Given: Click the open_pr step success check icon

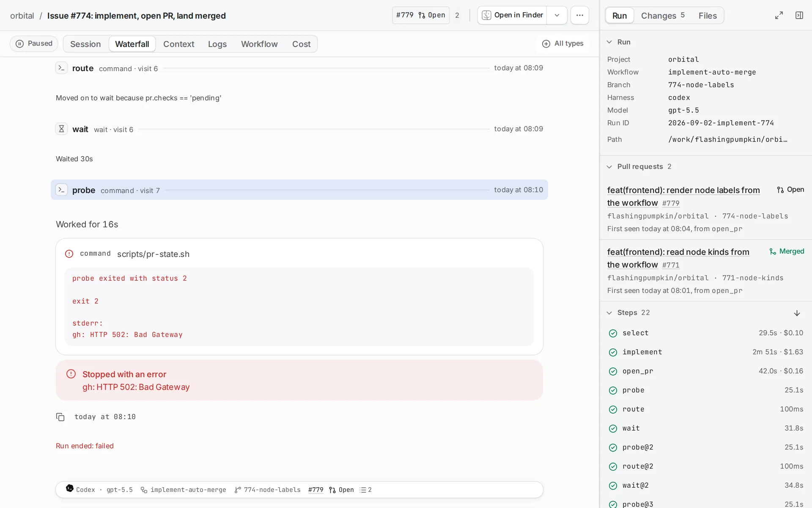Looking at the screenshot, I should pos(613,371).
